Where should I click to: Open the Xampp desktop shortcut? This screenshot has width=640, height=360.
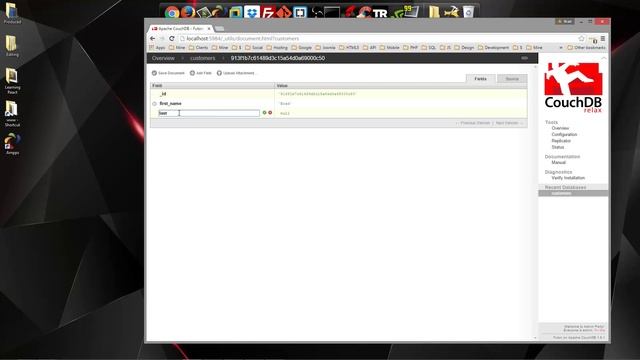point(12,144)
